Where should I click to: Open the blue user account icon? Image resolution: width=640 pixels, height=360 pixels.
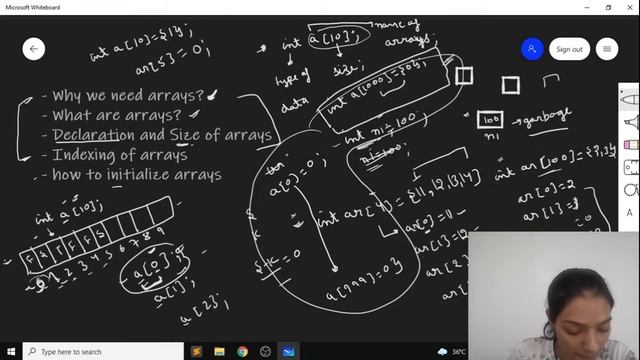point(532,49)
